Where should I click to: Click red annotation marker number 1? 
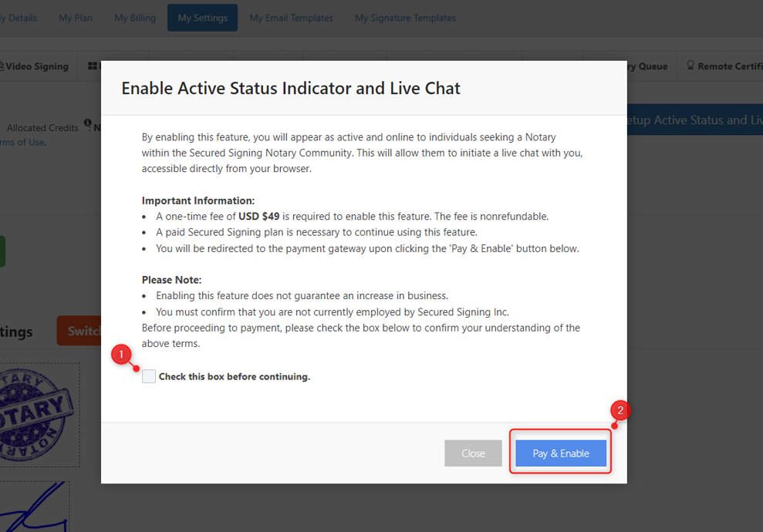point(121,355)
